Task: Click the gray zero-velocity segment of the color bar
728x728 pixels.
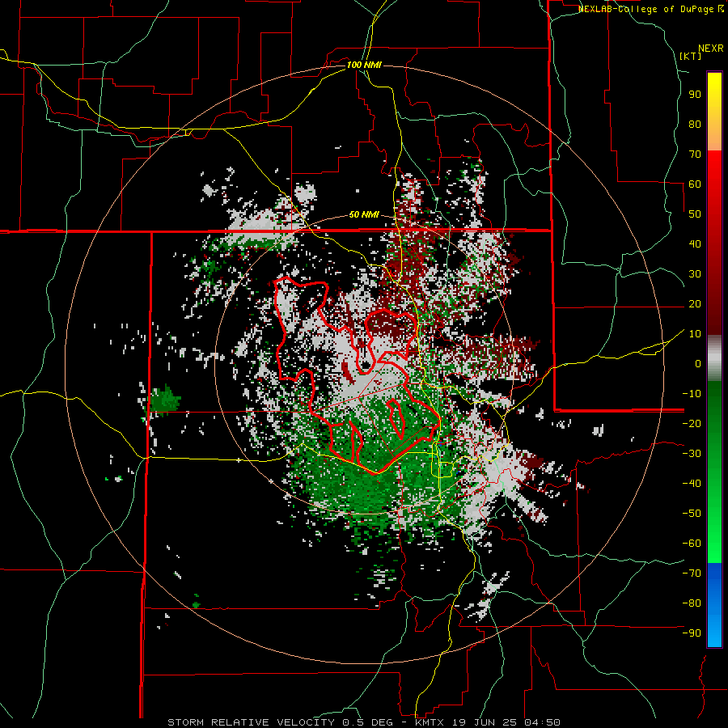Action: click(714, 358)
